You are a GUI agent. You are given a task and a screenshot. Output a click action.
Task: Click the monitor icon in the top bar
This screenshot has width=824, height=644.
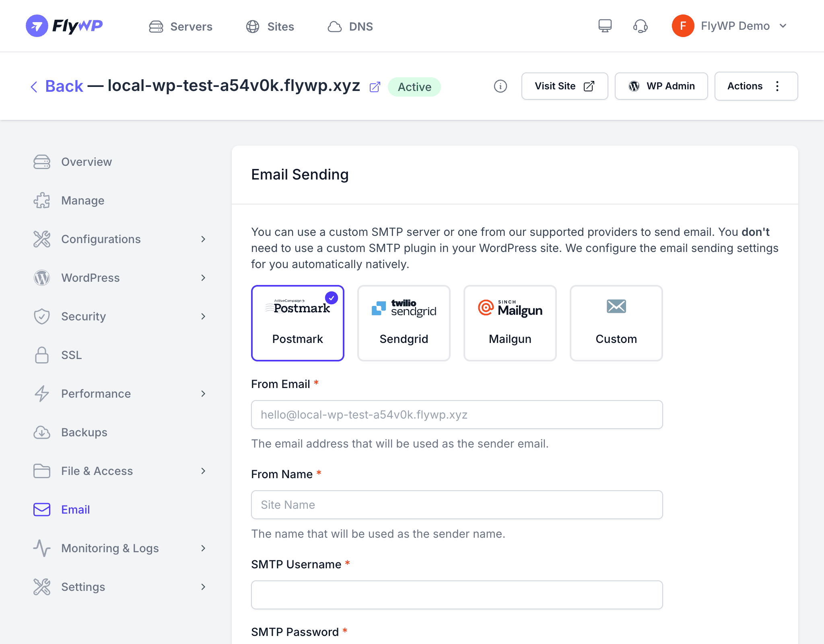[605, 26]
